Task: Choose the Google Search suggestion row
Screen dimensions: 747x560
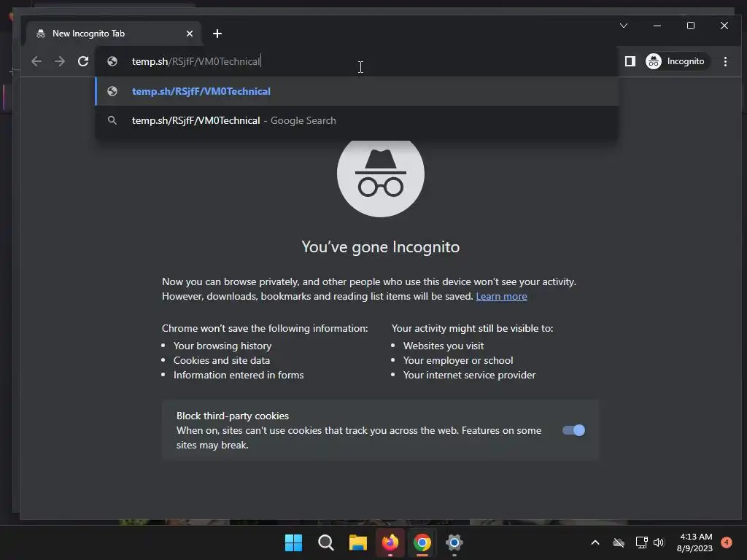Action: click(357, 120)
